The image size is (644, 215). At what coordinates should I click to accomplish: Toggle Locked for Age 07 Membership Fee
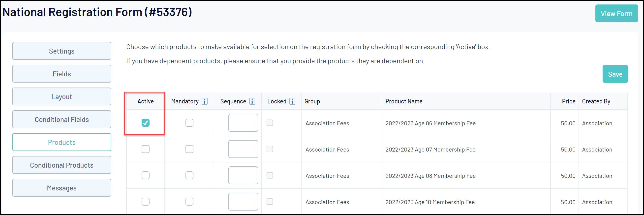pyautogui.click(x=270, y=149)
